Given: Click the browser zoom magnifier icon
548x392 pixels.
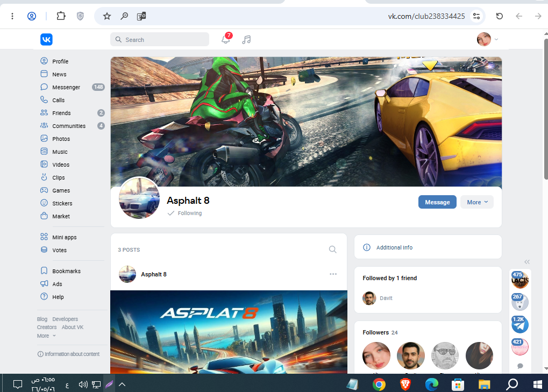Looking at the screenshot, I should tap(124, 16).
